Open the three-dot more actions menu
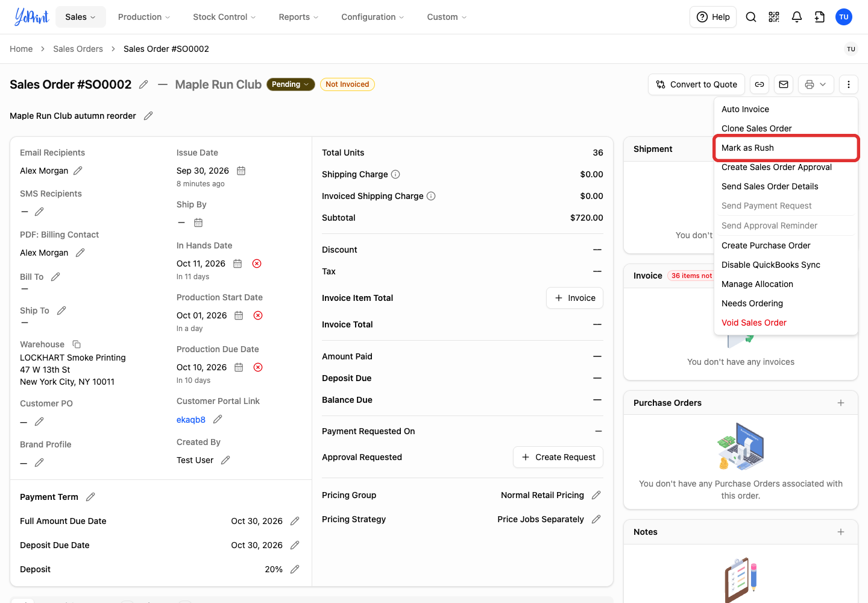The height and width of the screenshot is (603, 868). tap(849, 84)
